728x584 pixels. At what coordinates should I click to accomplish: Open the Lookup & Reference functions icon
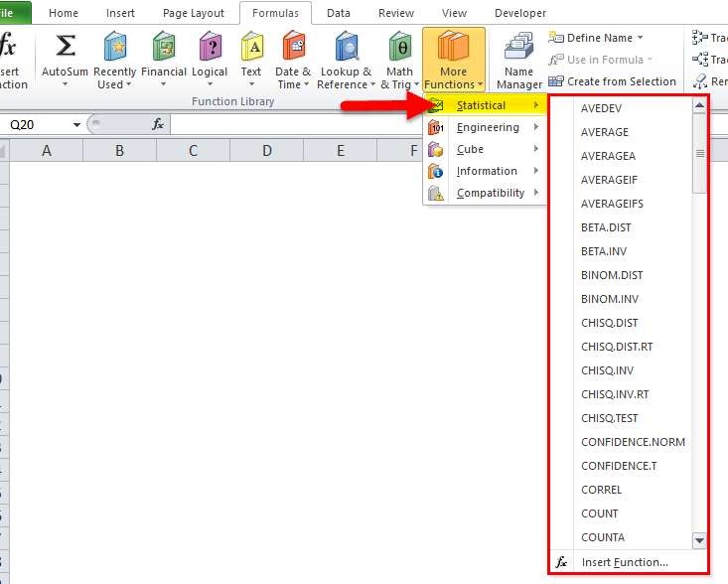(x=347, y=46)
